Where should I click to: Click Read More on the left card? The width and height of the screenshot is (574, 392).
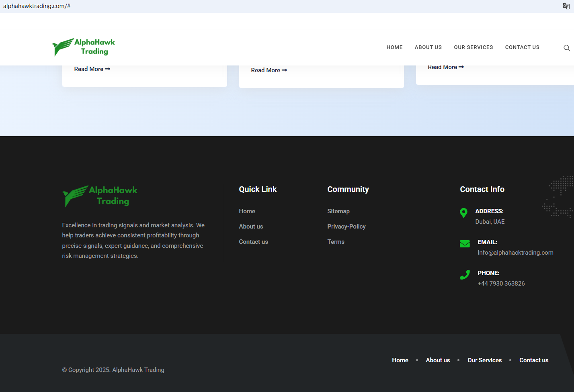click(92, 69)
